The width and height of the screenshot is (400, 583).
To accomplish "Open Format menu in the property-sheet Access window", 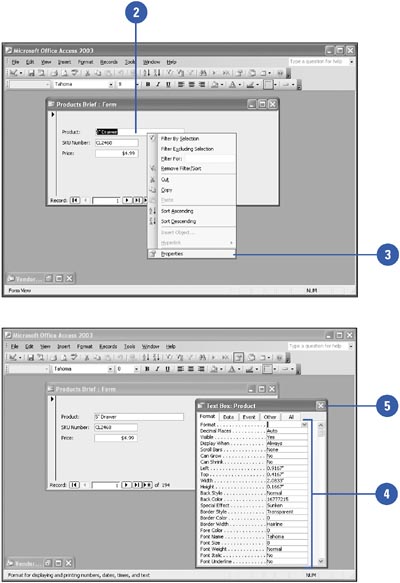I will pyautogui.click(x=85, y=346).
